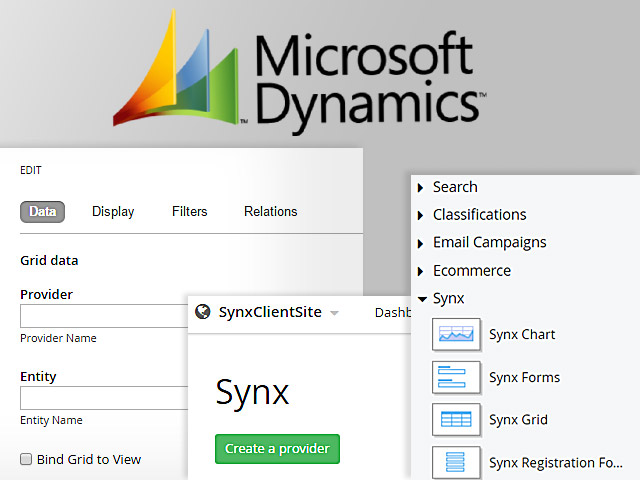Enable the Bind Grid to View checkbox
The height and width of the screenshot is (480, 640).
(x=26, y=459)
